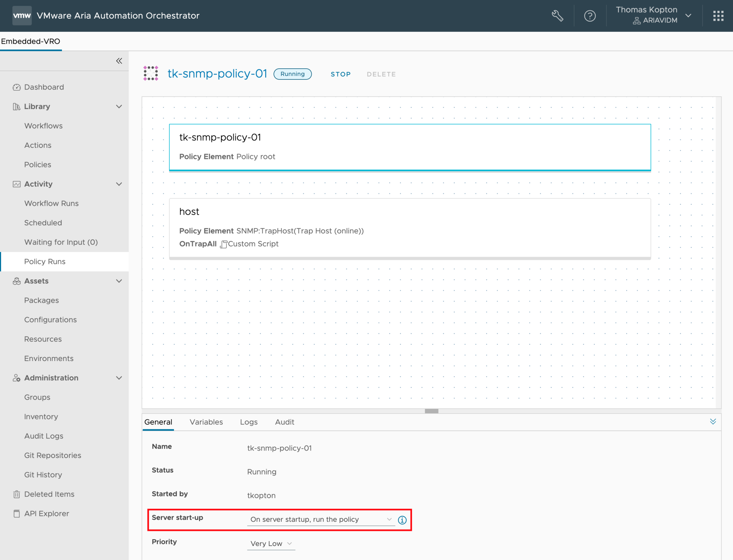Click STOP to halt the running policy
The height and width of the screenshot is (560, 733).
340,74
